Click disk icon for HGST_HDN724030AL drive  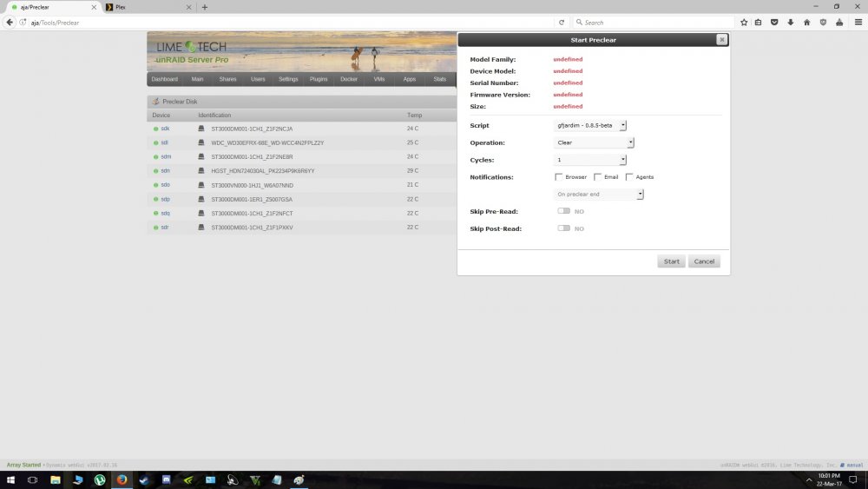[x=201, y=170]
